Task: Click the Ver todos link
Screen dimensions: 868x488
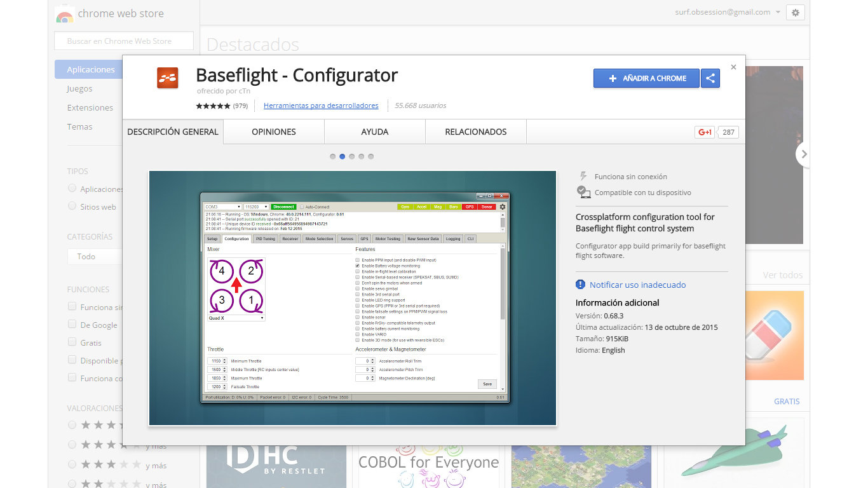Action: [782, 275]
